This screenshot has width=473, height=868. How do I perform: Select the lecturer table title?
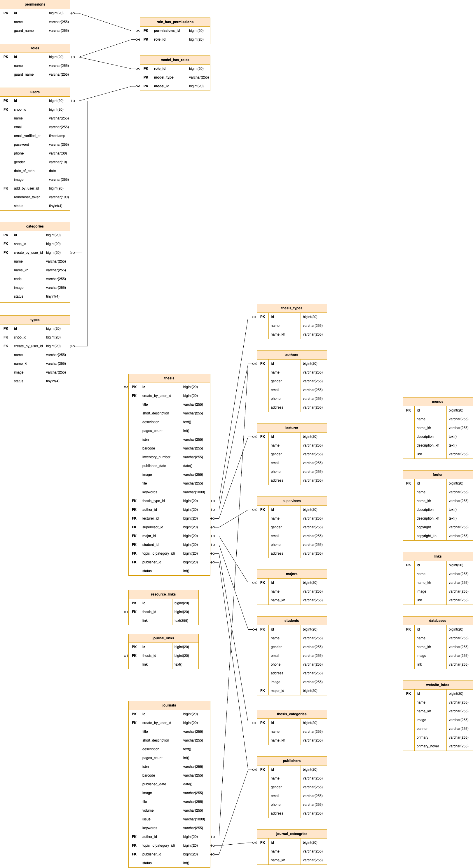point(292,428)
